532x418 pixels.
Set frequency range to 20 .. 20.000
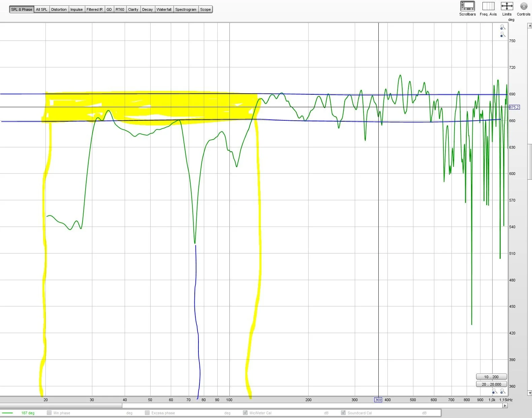click(x=491, y=384)
